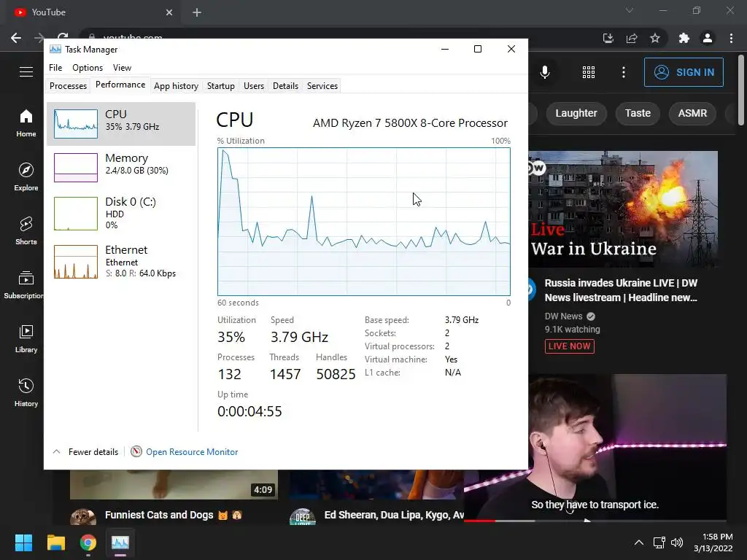Open Resource Monitor link
Viewport: 747px width, 560px height.
[192, 452]
